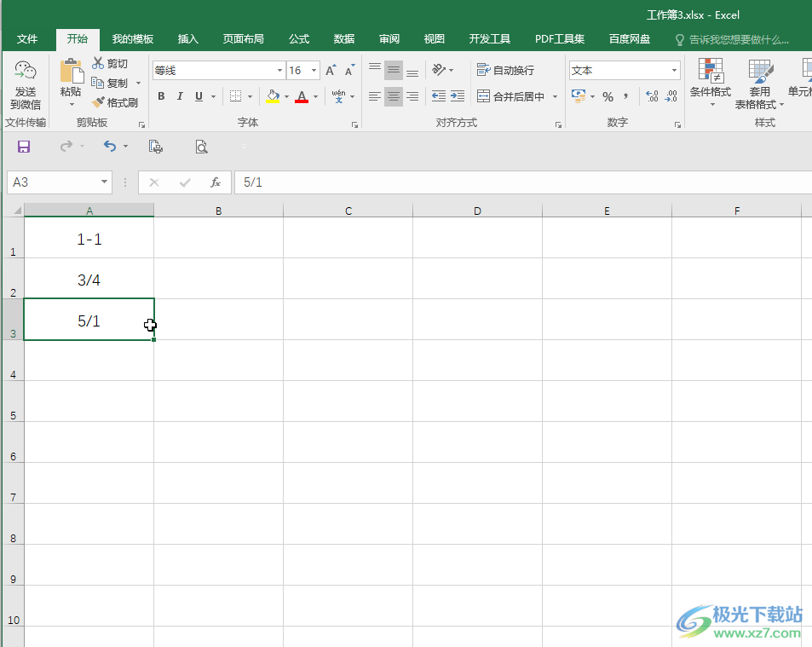Toggle right horizontal alignment
The height and width of the screenshot is (647, 812).
pos(412,96)
